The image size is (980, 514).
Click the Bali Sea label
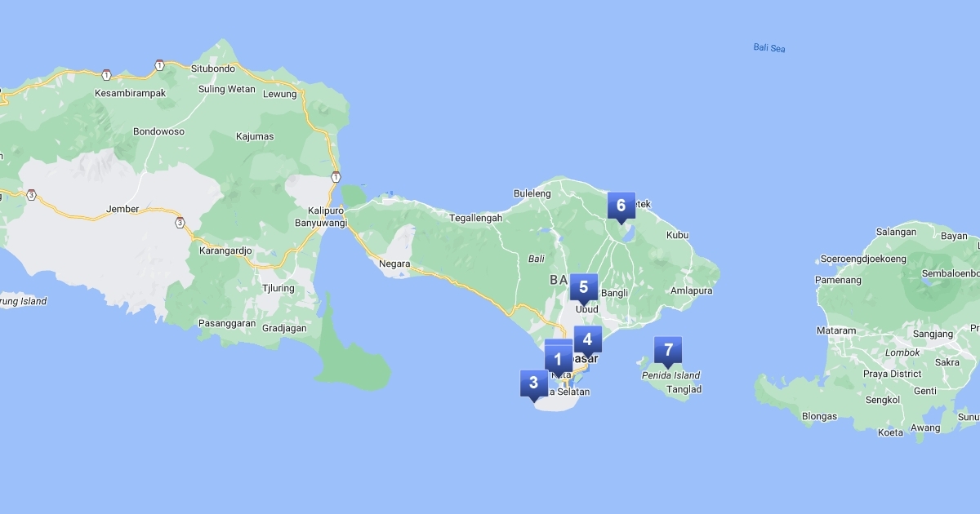coord(768,48)
